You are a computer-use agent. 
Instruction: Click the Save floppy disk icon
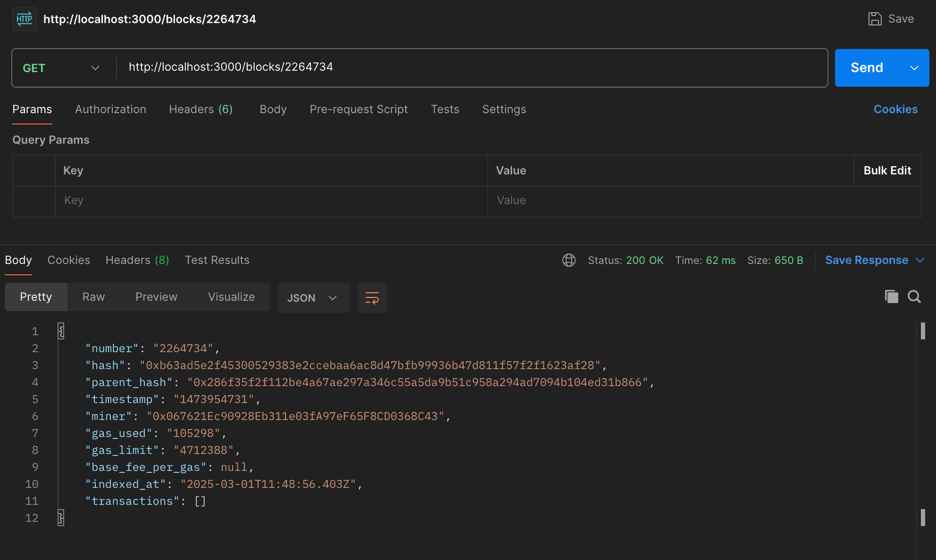click(x=875, y=19)
